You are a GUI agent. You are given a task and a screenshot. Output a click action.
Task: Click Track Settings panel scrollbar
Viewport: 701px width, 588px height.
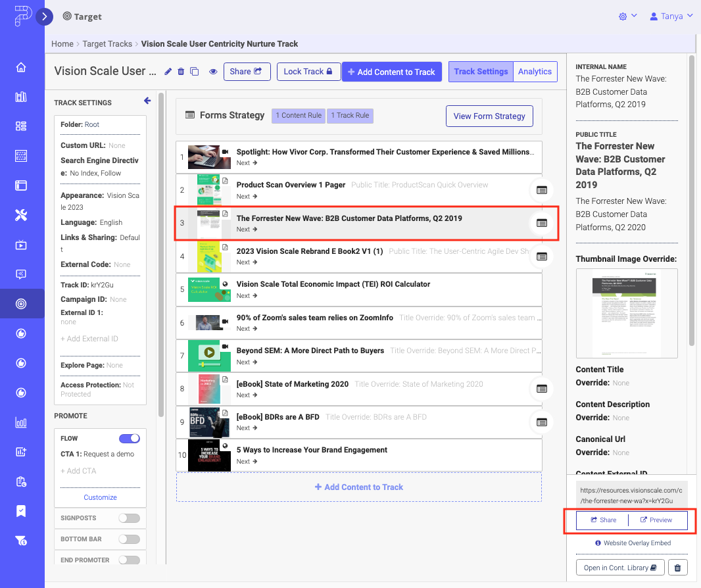(x=161, y=255)
